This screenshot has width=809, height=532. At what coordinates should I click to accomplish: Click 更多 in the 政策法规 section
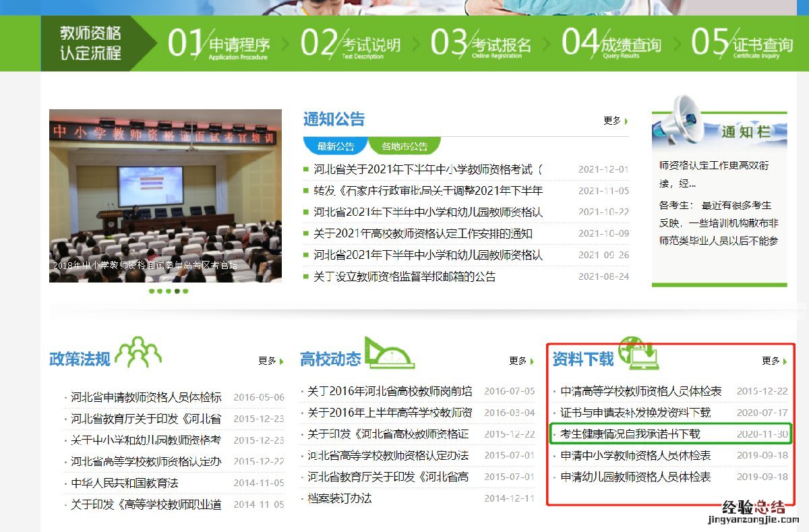point(270,361)
